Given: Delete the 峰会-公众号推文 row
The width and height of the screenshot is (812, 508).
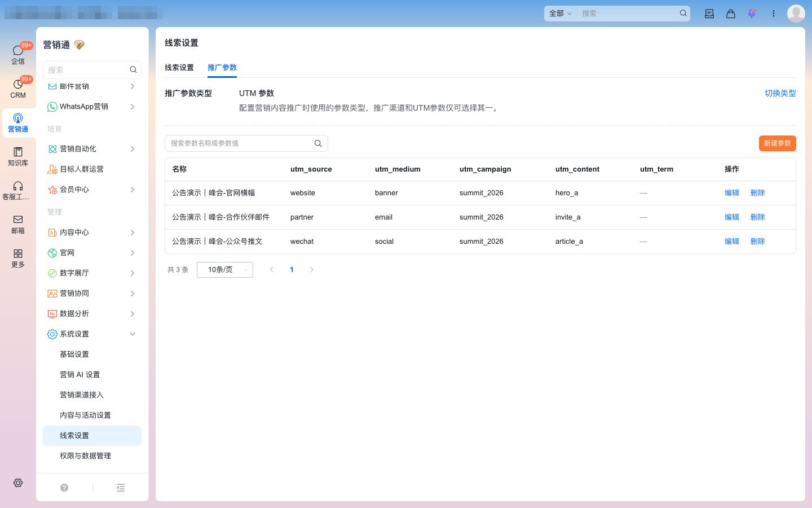Looking at the screenshot, I should pos(757,242).
